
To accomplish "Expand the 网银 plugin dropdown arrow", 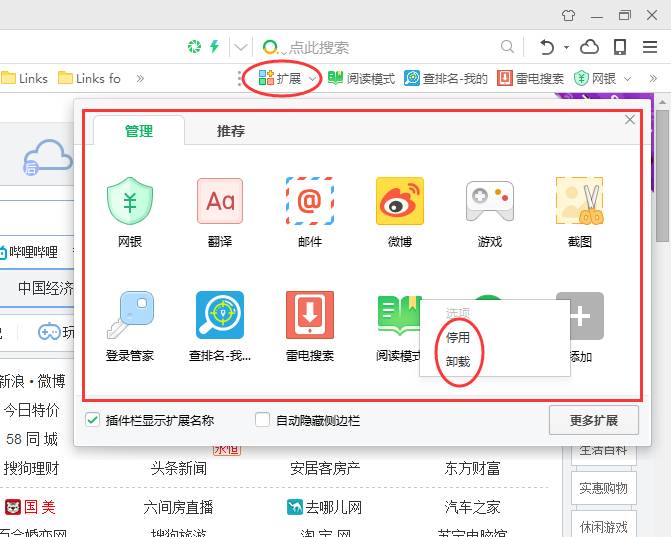I will point(627,79).
